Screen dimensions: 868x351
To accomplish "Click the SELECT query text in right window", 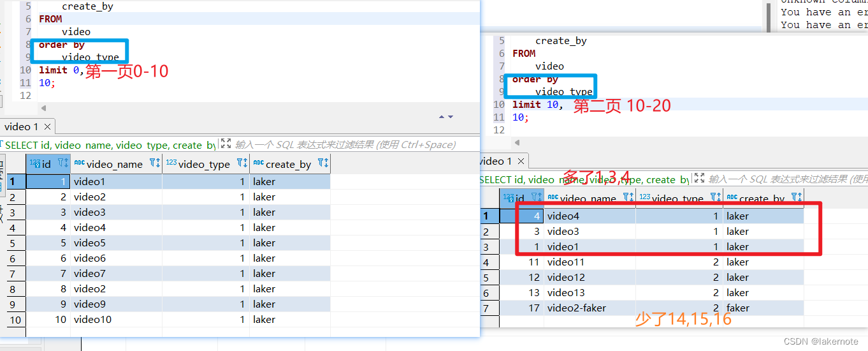I will coord(584,179).
